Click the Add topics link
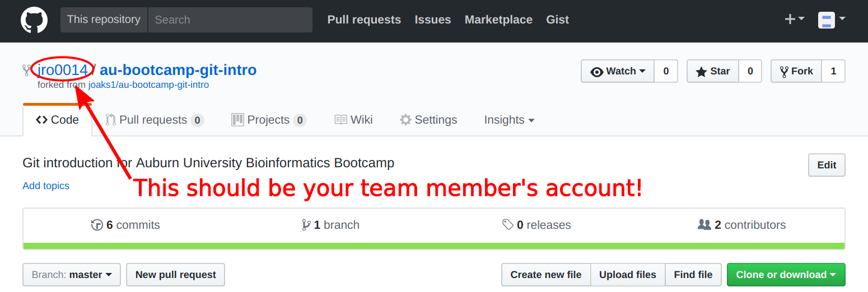Image resolution: width=868 pixels, height=292 pixels. click(x=46, y=186)
